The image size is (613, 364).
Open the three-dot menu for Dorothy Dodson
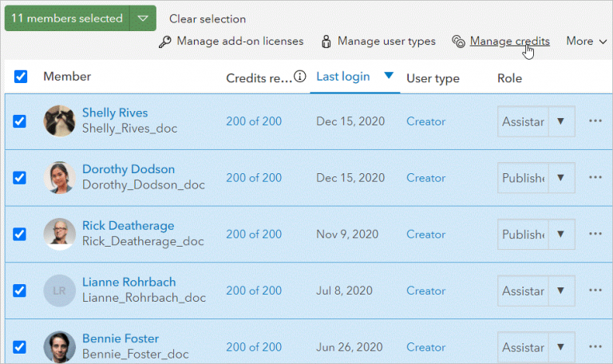[x=595, y=177]
